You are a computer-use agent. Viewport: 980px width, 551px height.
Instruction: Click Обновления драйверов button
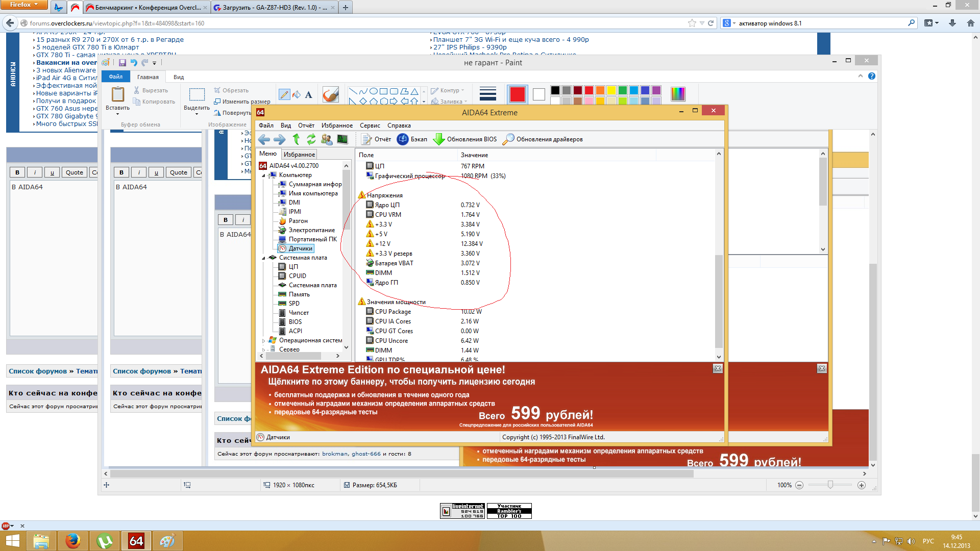[543, 139]
